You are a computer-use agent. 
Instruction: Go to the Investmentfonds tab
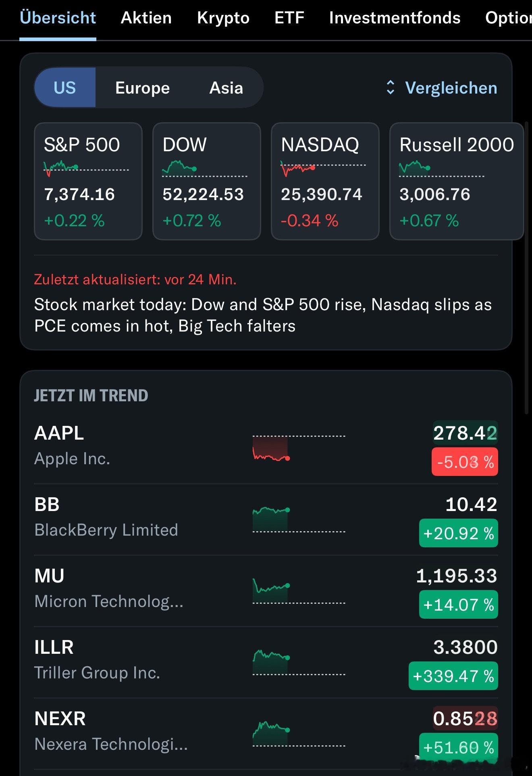coord(395,18)
